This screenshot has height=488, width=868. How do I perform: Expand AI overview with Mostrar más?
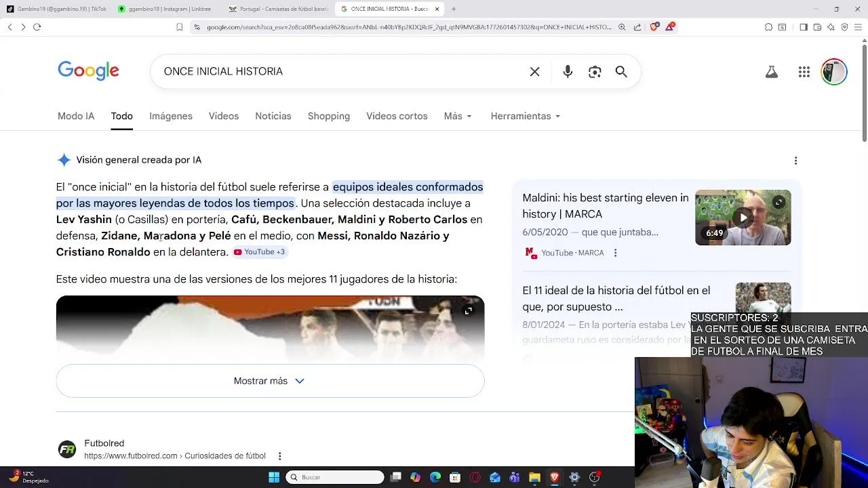pos(270,381)
